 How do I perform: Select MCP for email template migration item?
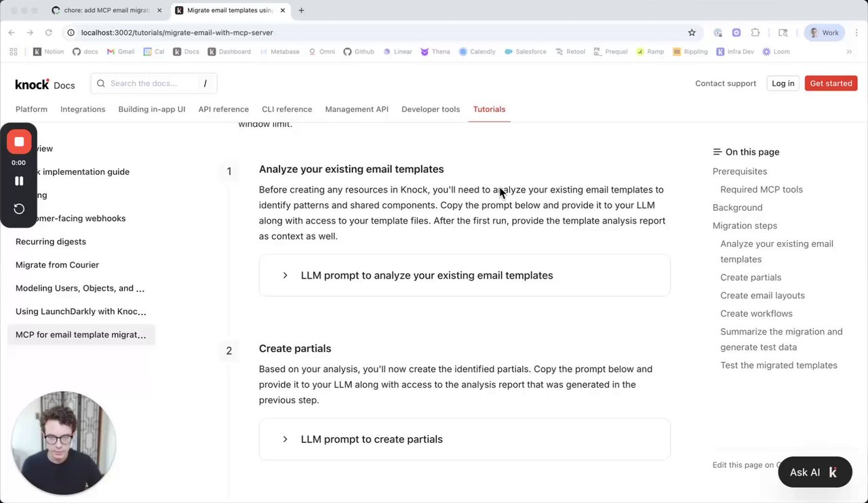point(81,335)
